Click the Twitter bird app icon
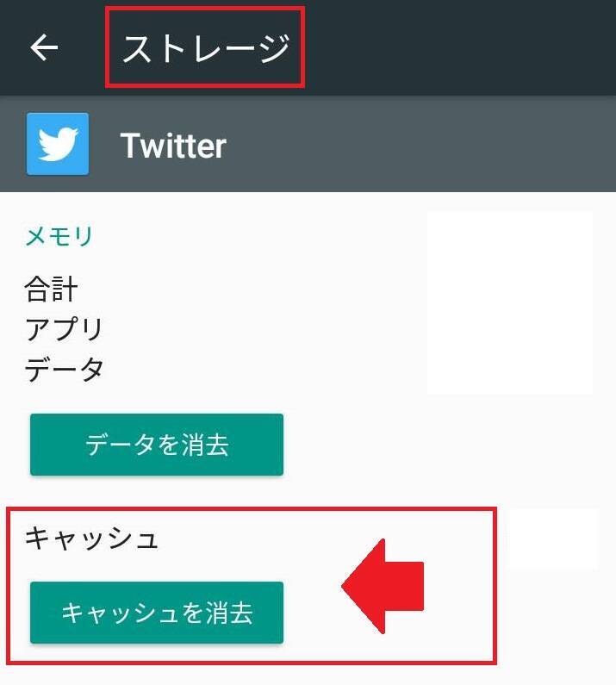This screenshot has height=685, width=616. pos(58,144)
